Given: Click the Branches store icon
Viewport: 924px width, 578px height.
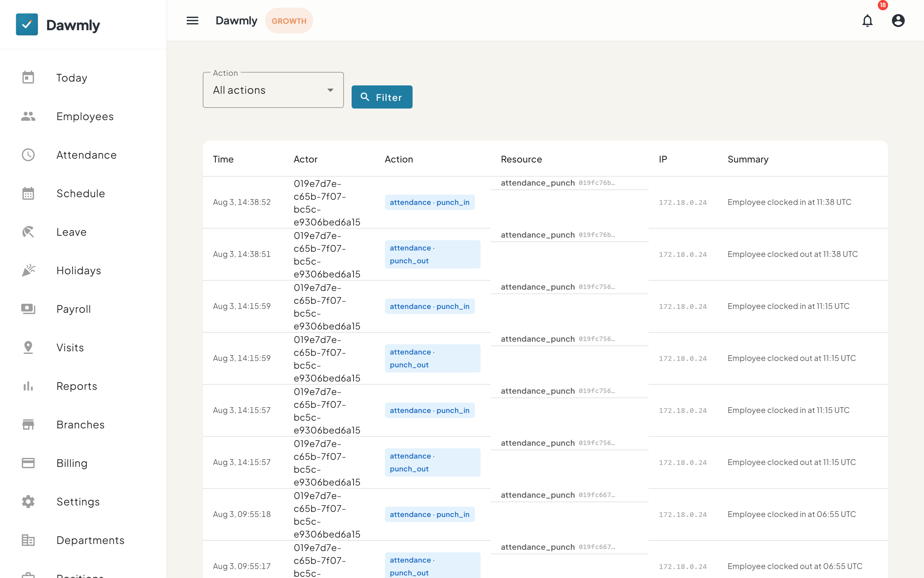Looking at the screenshot, I should pos(28,425).
